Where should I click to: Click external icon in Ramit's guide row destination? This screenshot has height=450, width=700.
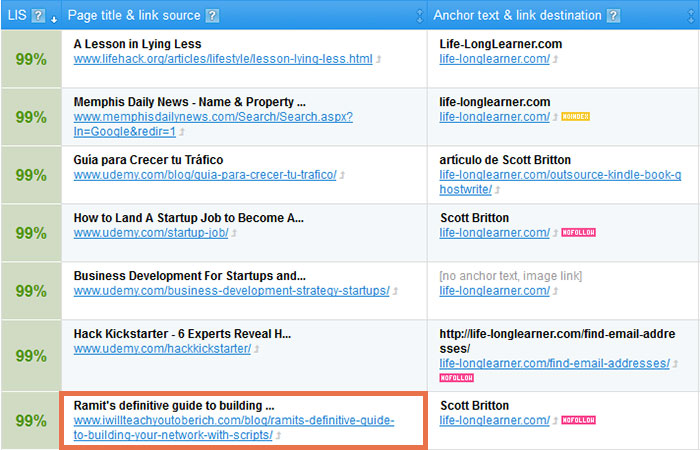pos(555,421)
